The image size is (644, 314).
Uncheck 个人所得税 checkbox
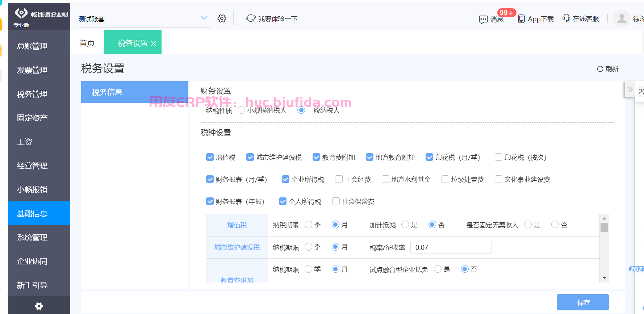(x=283, y=201)
